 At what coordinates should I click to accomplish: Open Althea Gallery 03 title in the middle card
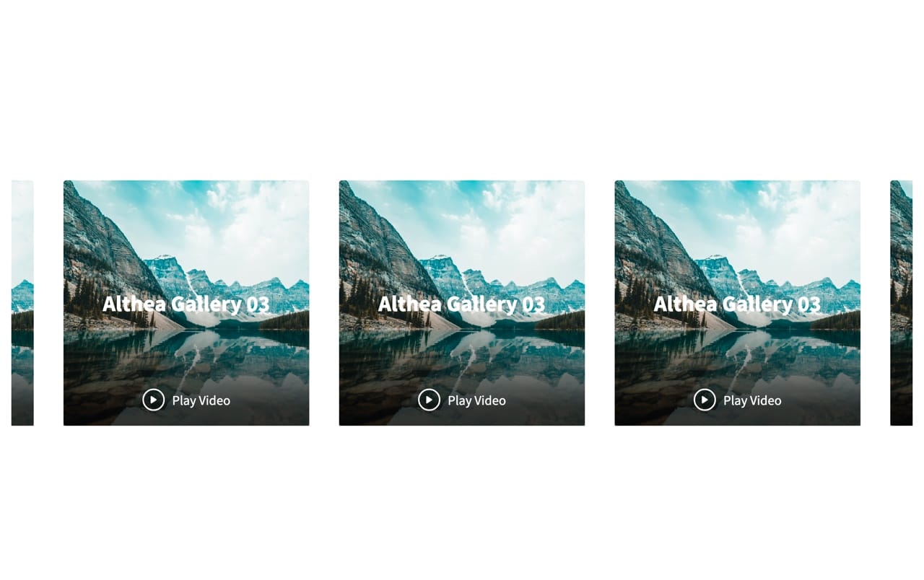click(462, 304)
